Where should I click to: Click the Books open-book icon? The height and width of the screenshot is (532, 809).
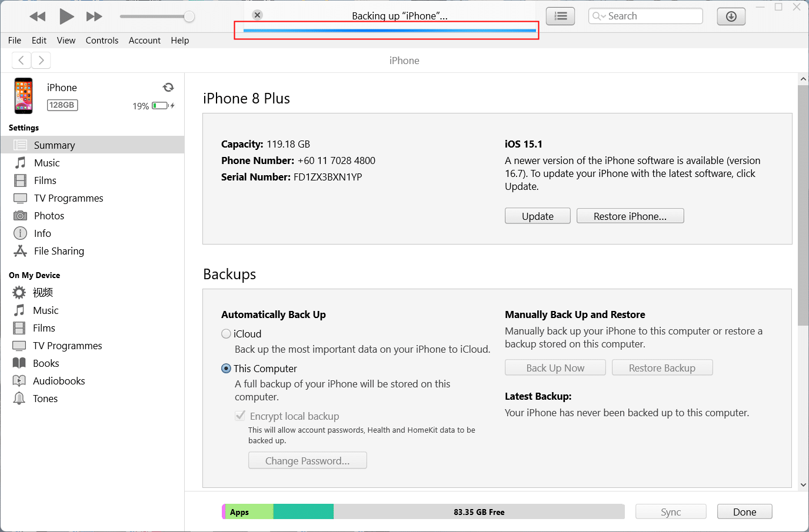pos(19,363)
